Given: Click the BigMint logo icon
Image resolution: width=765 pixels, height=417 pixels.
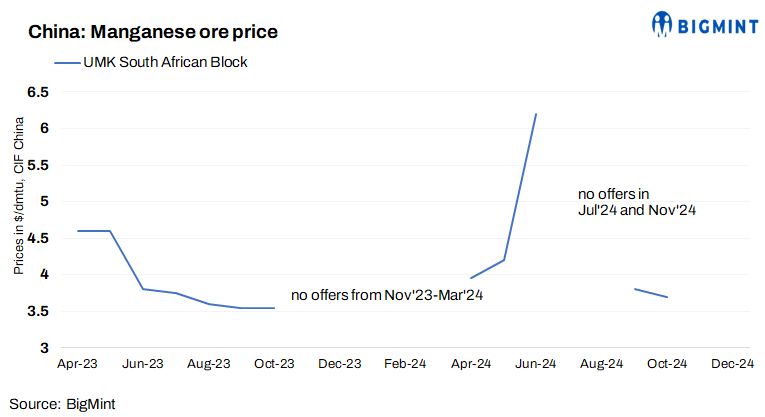Looking at the screenshot, I should (x=662, y=23).
